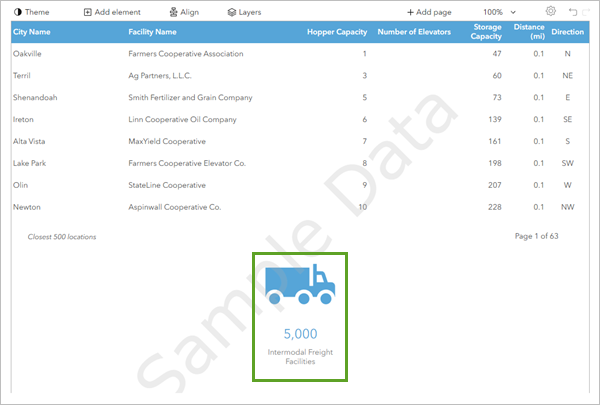This screenshot has width=600, height=405.
Task: Redo the last action
Action: click(586, 12)
